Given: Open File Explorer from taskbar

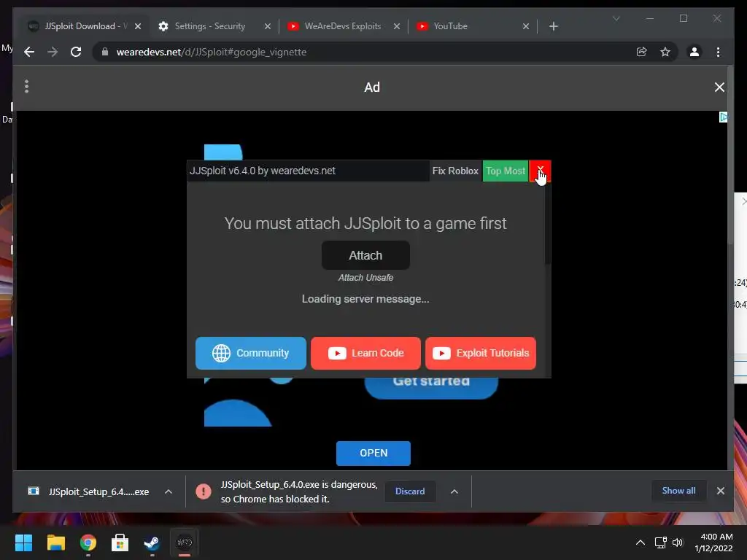Looking at the screenshot, I should point(55,542).
